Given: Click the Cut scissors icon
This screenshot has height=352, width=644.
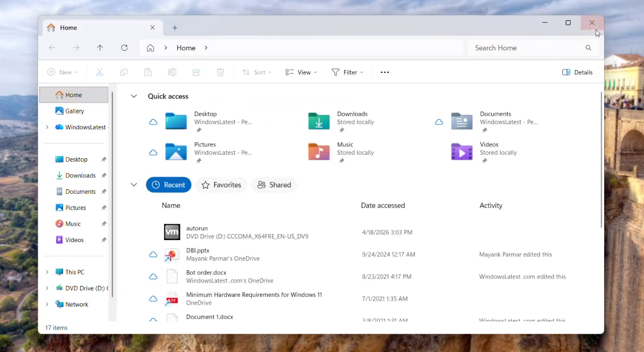Looking at the screenshot, I should (100, 72).
